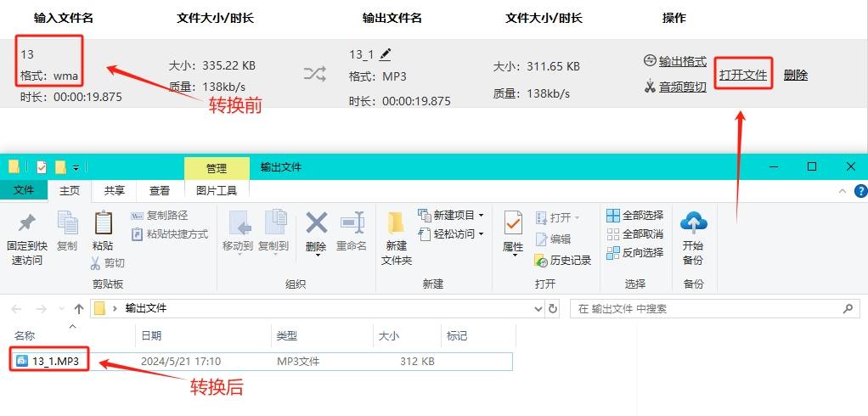Open the quick access toolbar customize arrow
The height and width of the screenshot is (416, 868).
click(x=76, y=167)
